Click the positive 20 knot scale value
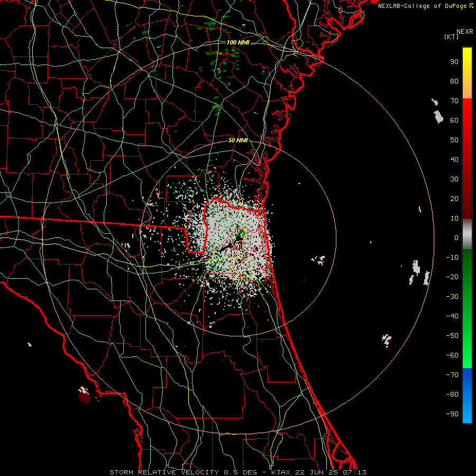 [x=454, y=198]
